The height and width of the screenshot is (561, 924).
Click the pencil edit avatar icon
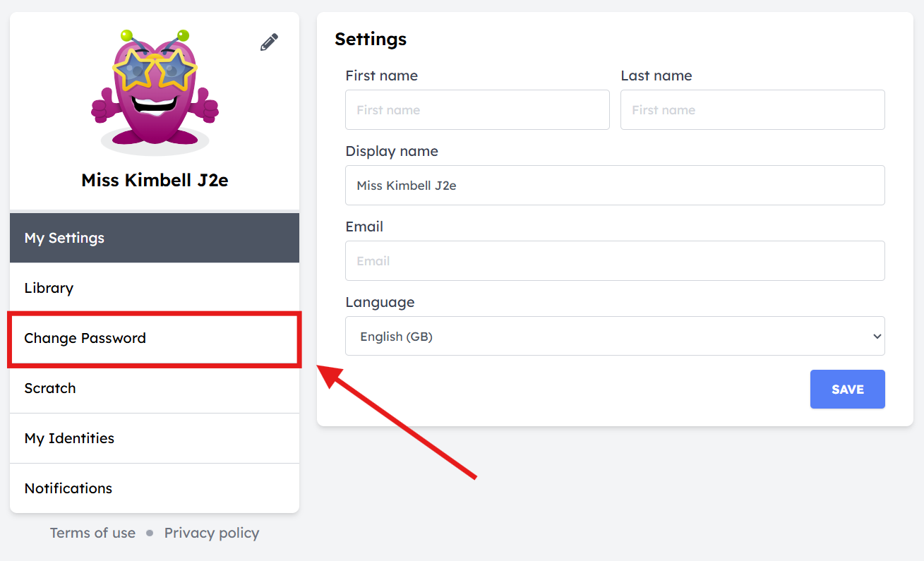click(269, 42)
